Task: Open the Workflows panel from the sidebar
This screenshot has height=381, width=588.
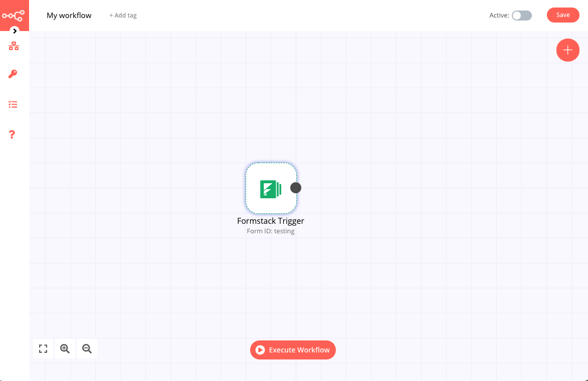Action: [x=13, y=46]
